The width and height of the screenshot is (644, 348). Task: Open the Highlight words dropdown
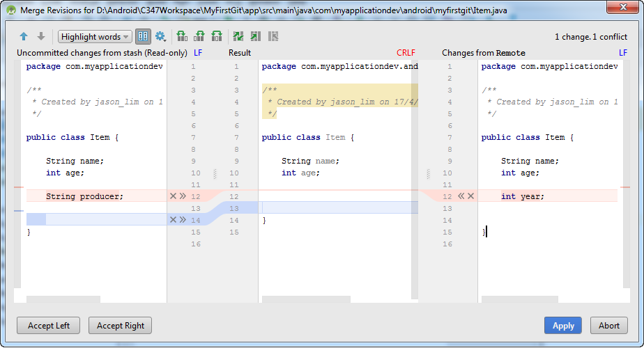click(95, 36)
